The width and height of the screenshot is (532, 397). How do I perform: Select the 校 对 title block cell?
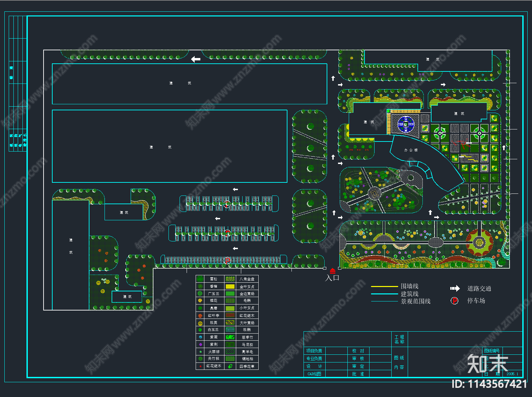point(358,351)
